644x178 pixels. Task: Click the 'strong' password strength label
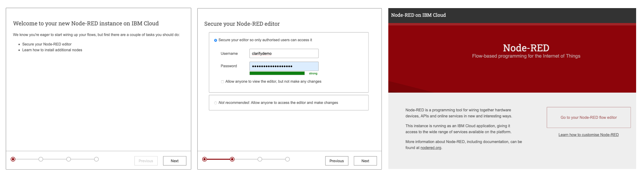pos(313,73)
